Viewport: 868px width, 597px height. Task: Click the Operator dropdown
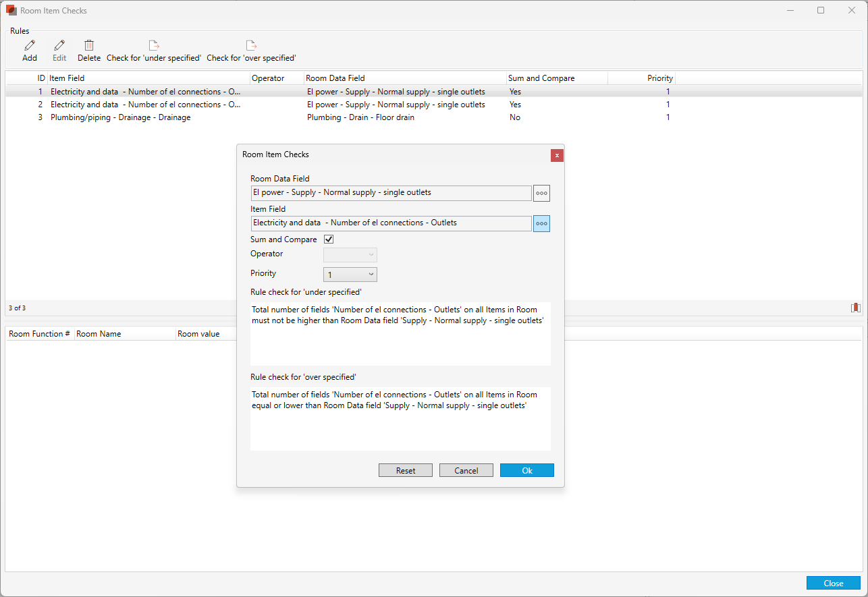[350, 254]
